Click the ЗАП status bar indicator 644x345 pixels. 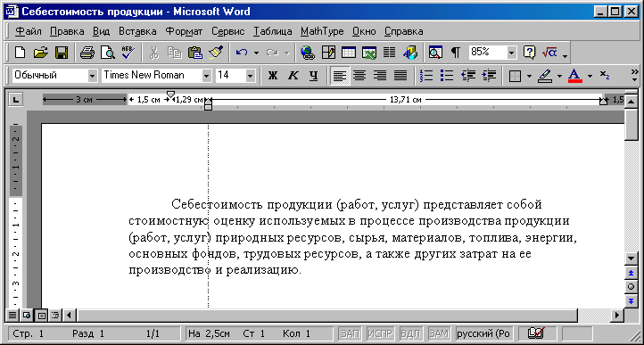351,333
